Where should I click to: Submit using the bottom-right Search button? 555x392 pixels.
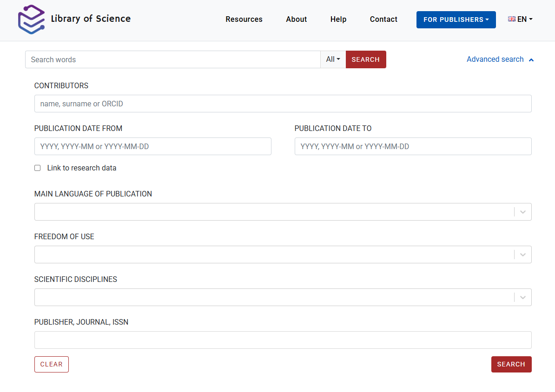coord(511,365)
